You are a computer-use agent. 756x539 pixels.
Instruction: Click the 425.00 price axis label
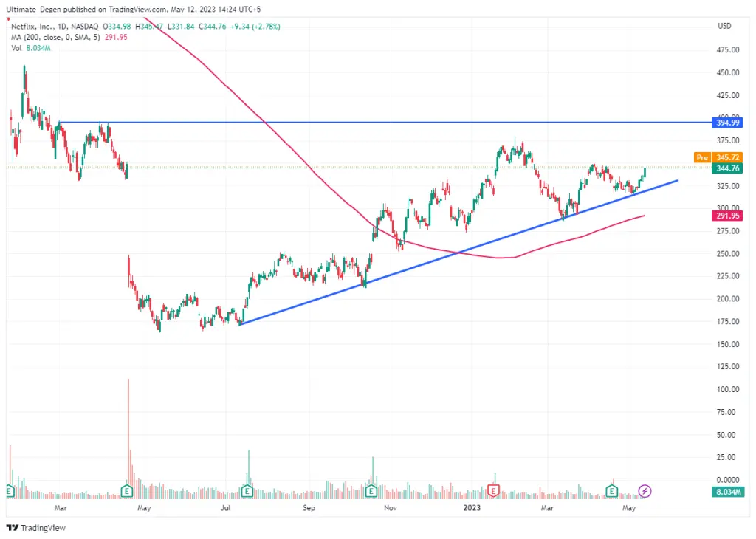tap(727, 95)
